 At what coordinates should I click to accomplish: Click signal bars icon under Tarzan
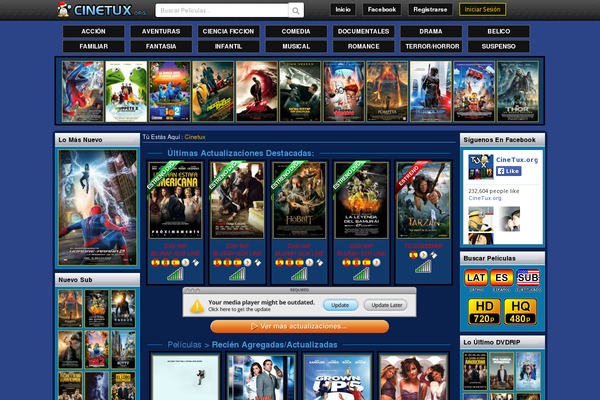click(423, 266)
